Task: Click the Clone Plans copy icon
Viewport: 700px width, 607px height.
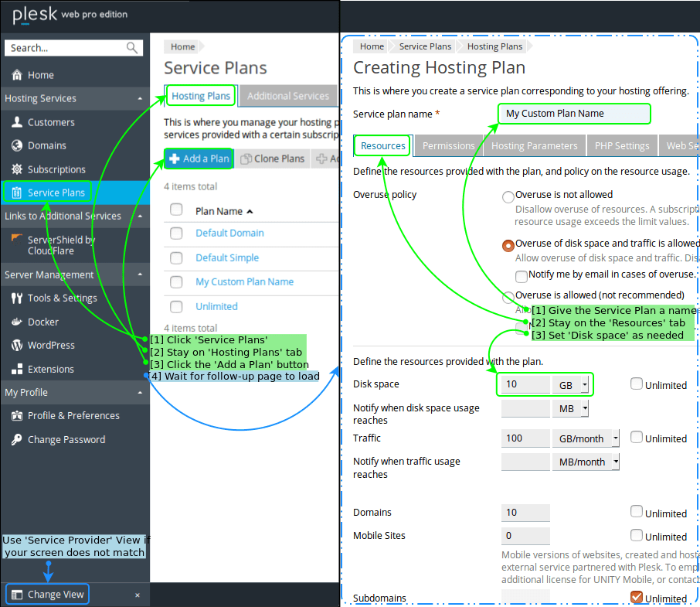Action: pos(246,159)
